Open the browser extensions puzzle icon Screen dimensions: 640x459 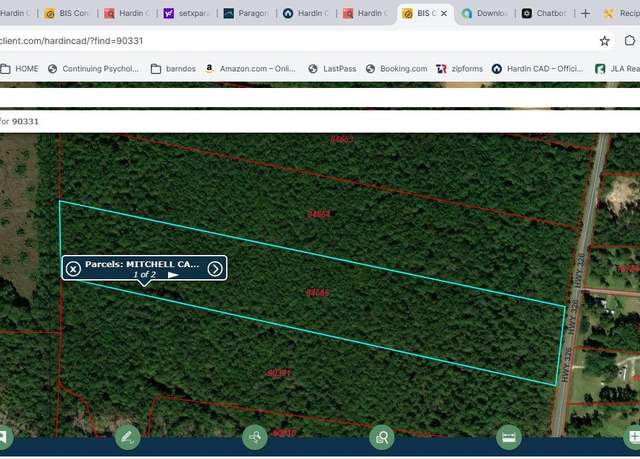pos(630,41)
